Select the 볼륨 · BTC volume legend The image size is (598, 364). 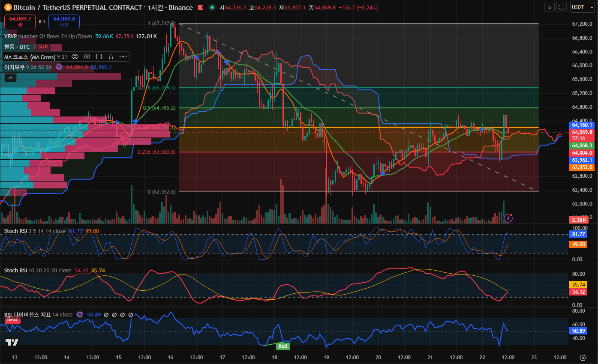tap(17, 47)
